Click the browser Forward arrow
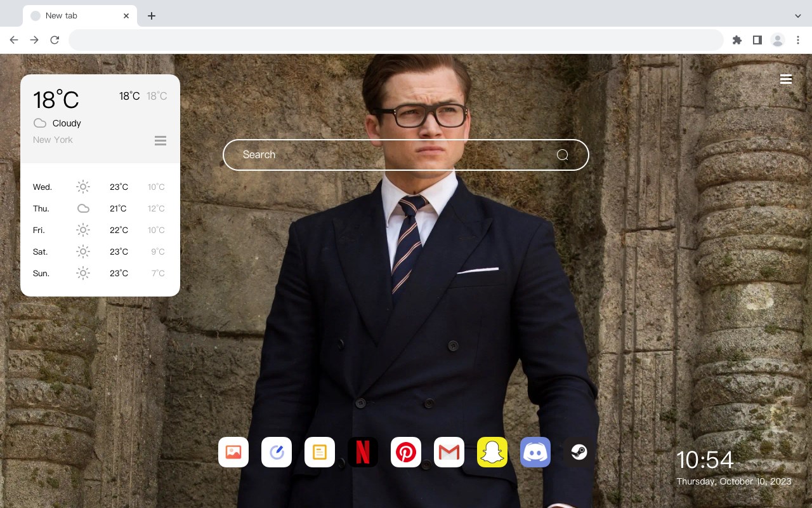 [x=34, y=40]
